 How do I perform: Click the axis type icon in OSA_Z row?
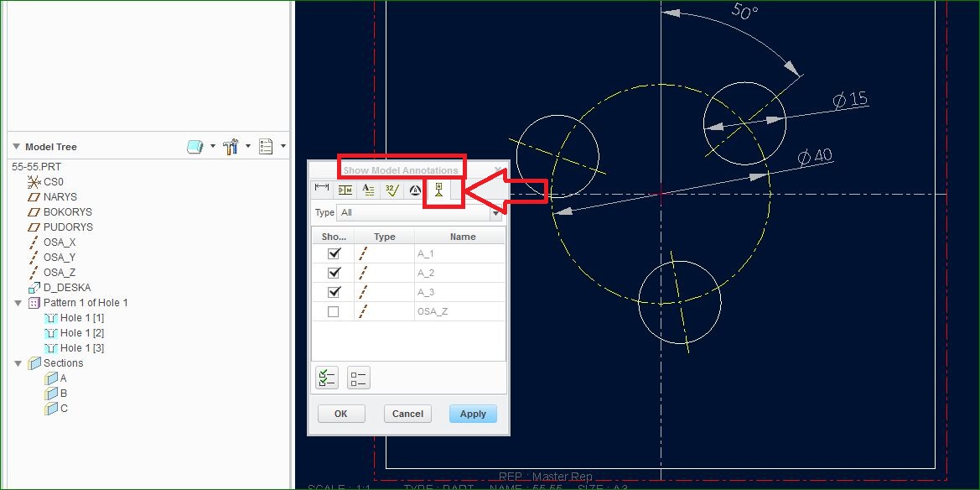[363, 311]
